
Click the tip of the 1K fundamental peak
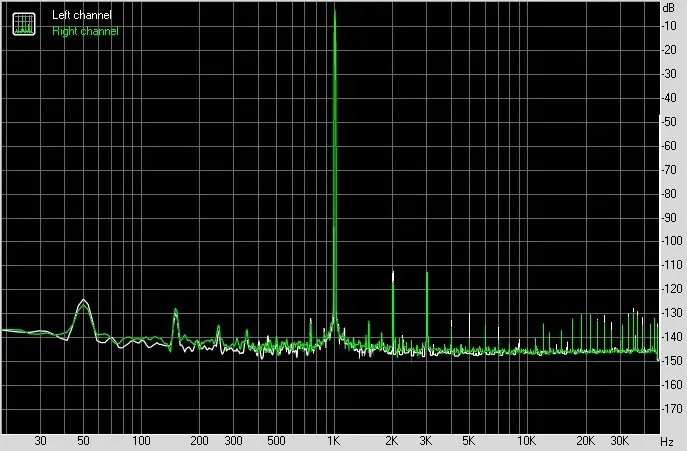click(x=335, y=11)
